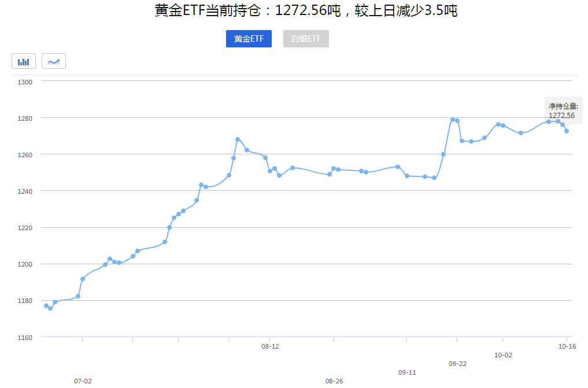Screen dimensions: 588x388
Task: Click the 10-16 x-axis label
Action: [567, 346]
